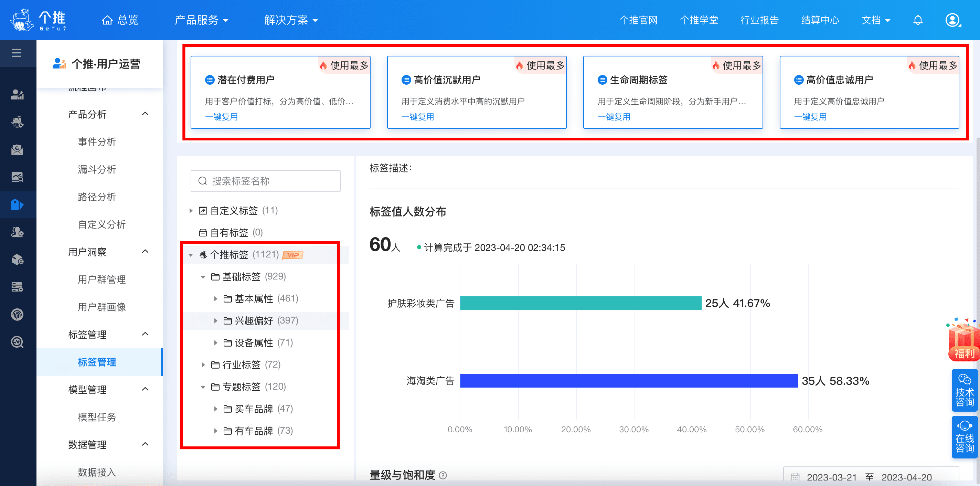Open 模型任务 in sidebar
The width and height of the screenshot is (980, 486).
[x=97, y=417]
